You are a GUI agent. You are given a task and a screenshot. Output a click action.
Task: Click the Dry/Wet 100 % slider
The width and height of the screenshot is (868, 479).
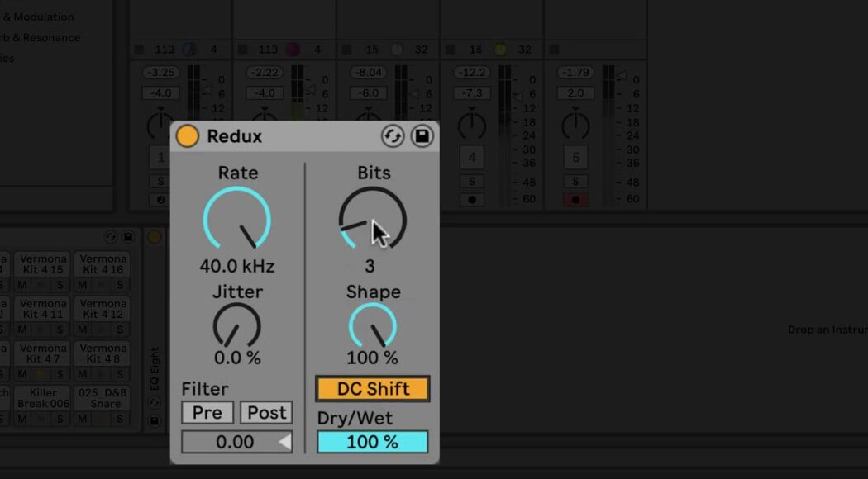[x=373, y=442]
